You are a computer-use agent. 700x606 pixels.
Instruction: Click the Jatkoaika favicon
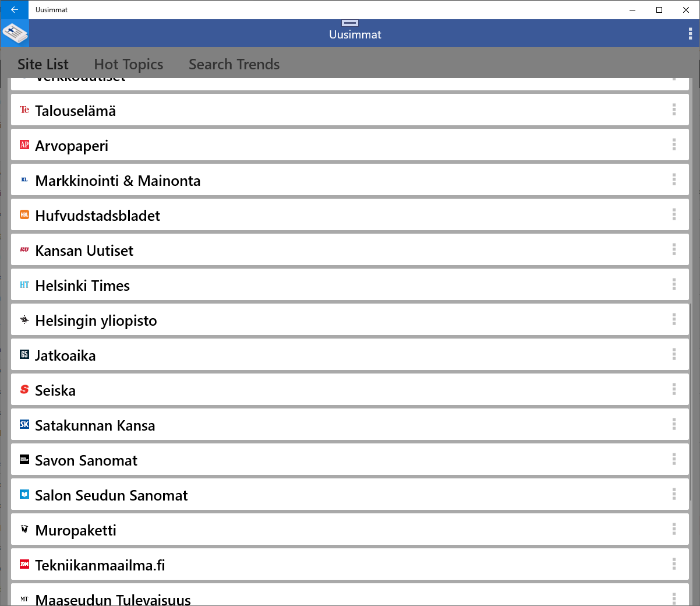pos(24,354)
